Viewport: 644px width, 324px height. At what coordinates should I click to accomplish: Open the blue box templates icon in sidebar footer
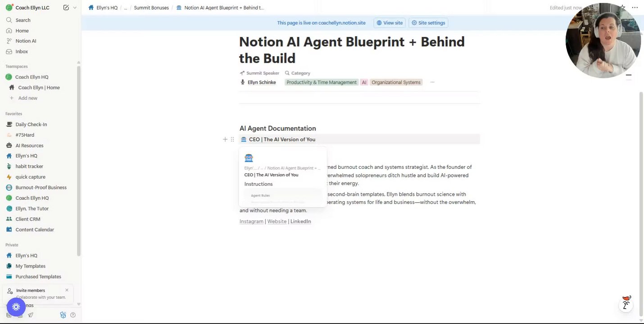63,315
